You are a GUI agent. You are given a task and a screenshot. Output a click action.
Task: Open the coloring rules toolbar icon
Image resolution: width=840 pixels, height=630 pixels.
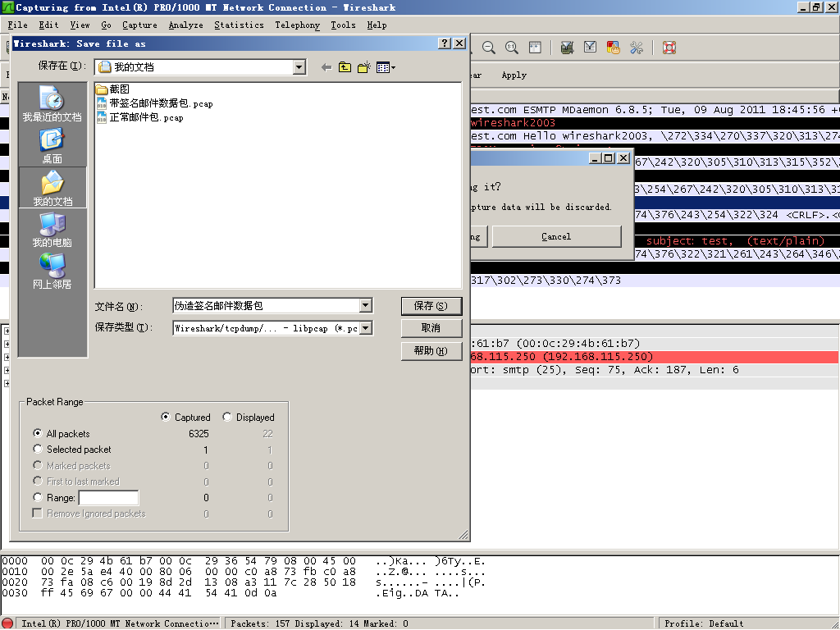point(613,48)
